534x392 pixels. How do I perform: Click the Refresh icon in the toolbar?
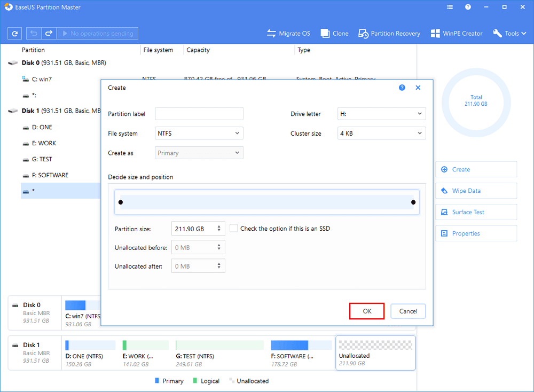pos(14,33)
